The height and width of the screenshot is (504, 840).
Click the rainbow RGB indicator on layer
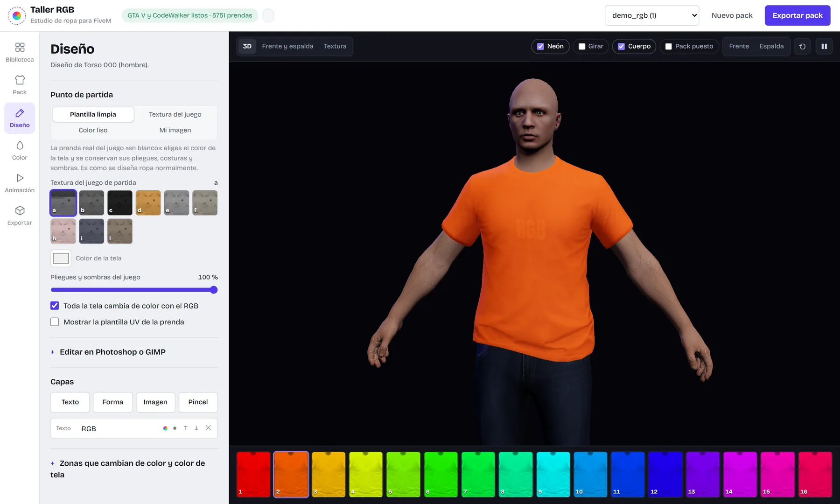165,428
